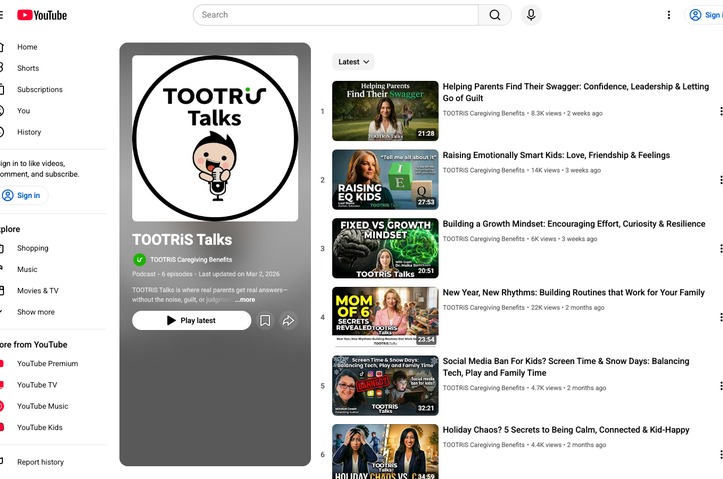This screenshot has height=479, width=723.
Task: Open Subscriptions in sidebar
Action: pyautogui.click(x=40, y=89)
